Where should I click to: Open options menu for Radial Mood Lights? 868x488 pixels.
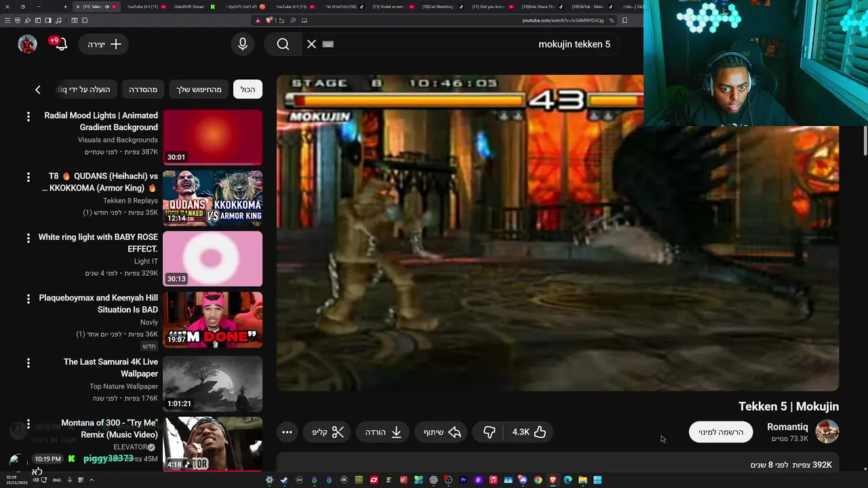coord(28,117)
